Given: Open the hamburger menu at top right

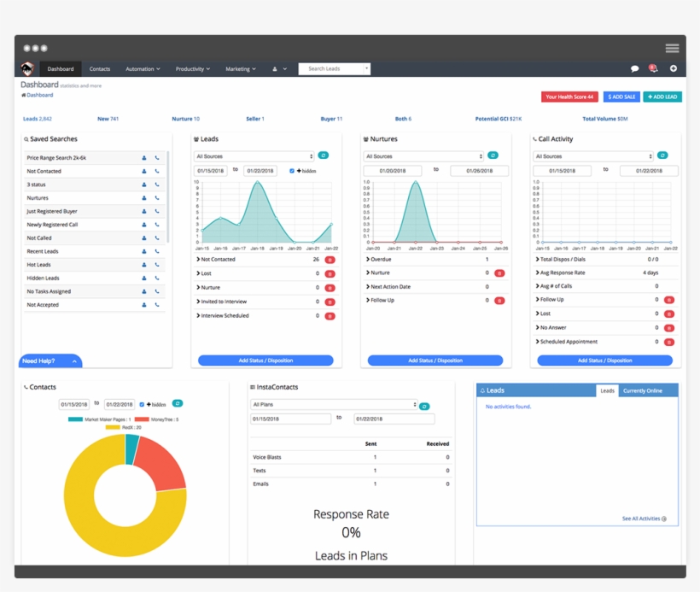Looking at the screenshot, I should (x=673, y=48).
